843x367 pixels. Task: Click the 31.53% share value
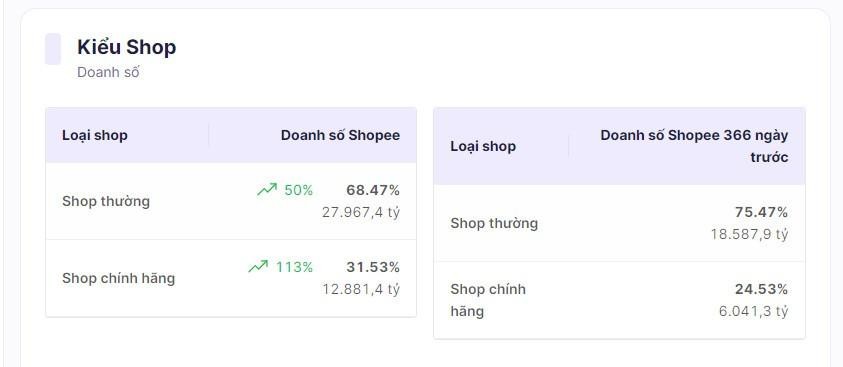(x=373, y=267)
